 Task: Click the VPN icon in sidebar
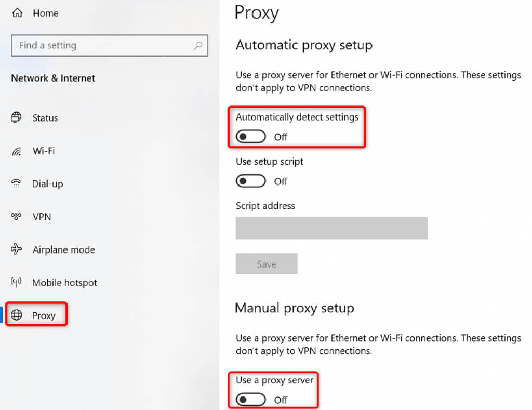click(16, 216)
